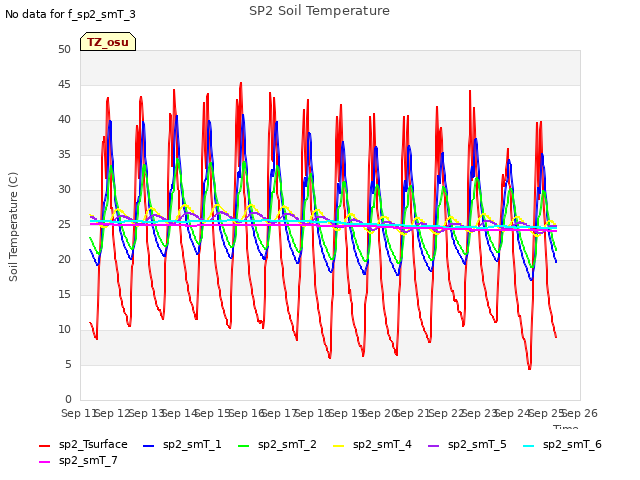Click the sp2_smT_7 legend entry
Screen dimensions: 640x480
click(x=78, y=460)
